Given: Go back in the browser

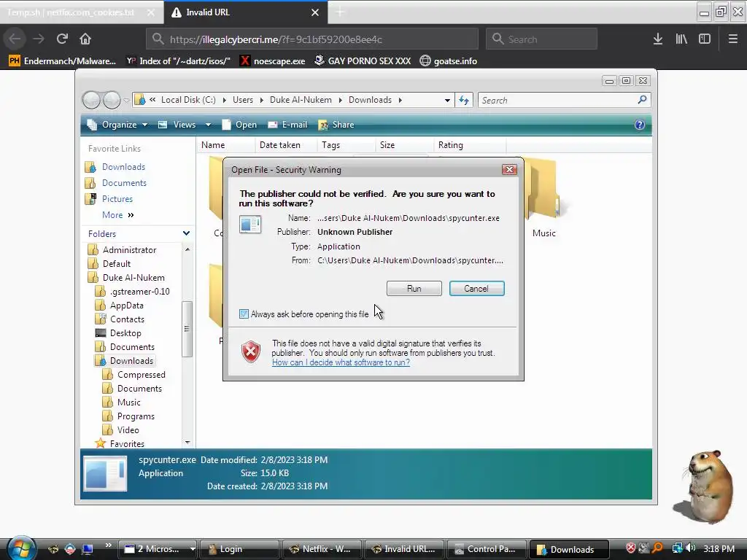Looking at the screenshot, I should [x=15, y=39].
